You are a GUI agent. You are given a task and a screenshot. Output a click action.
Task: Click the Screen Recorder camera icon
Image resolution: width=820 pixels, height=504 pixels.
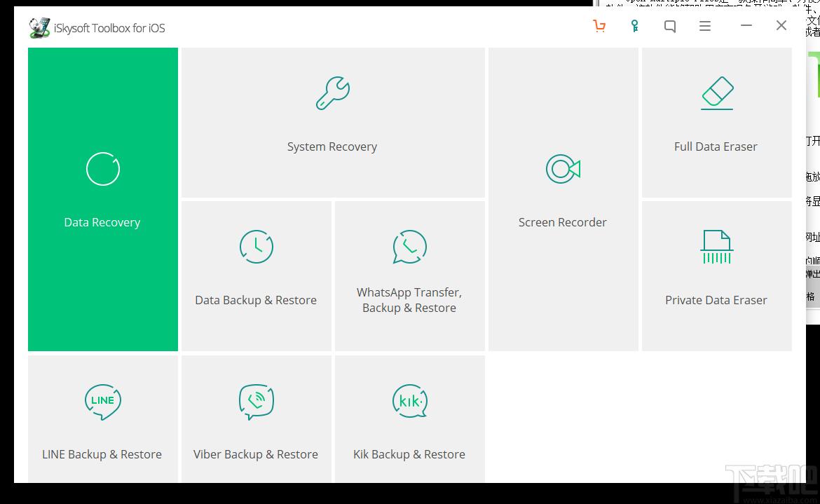563,169
